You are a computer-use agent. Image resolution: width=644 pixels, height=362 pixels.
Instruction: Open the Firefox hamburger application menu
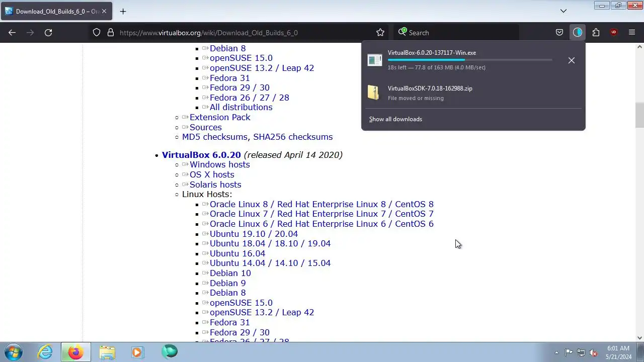(632, 33)
